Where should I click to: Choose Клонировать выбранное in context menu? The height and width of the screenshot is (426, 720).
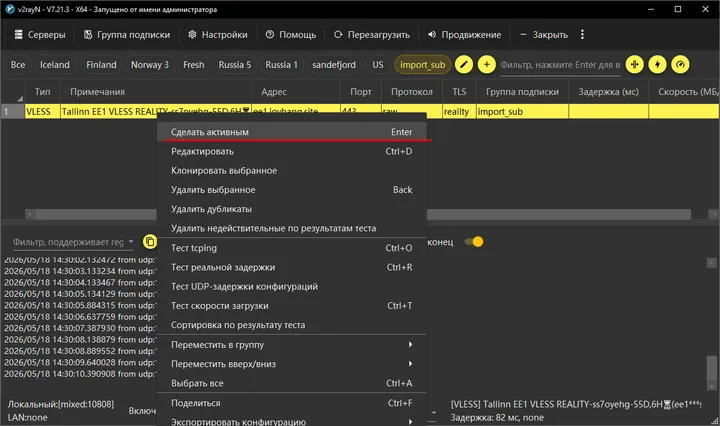click(292, 171)
